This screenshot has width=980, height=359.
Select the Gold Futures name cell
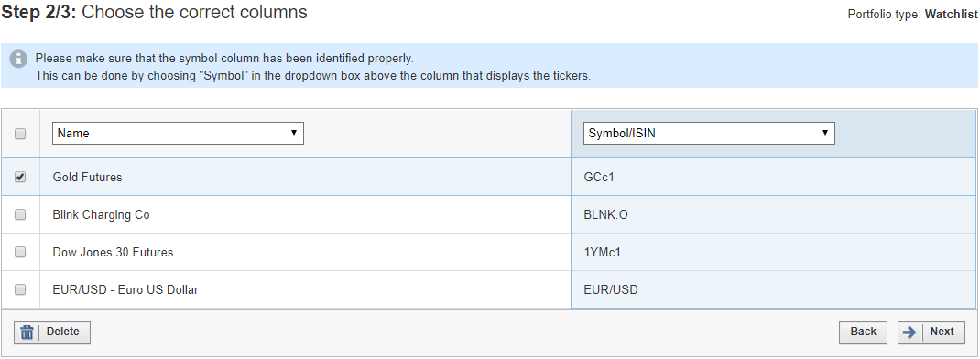(305, 177)
